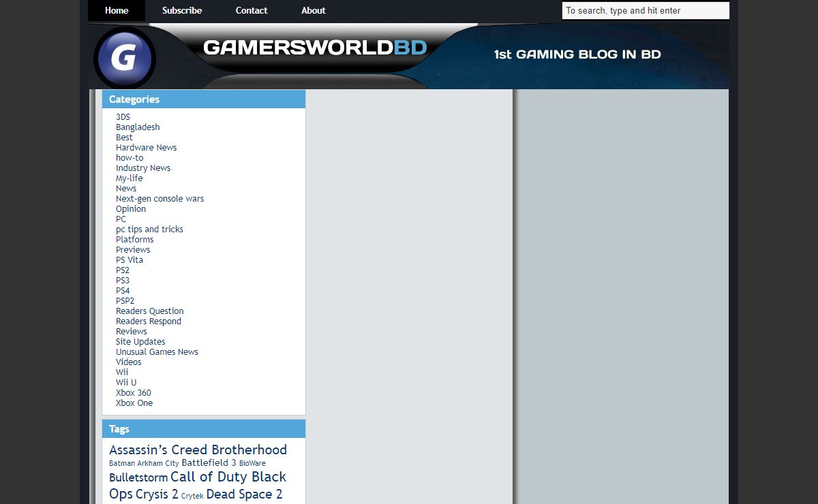Open the Xbox One category
This screenshot has width=818, height=504.
coord(134,403)
